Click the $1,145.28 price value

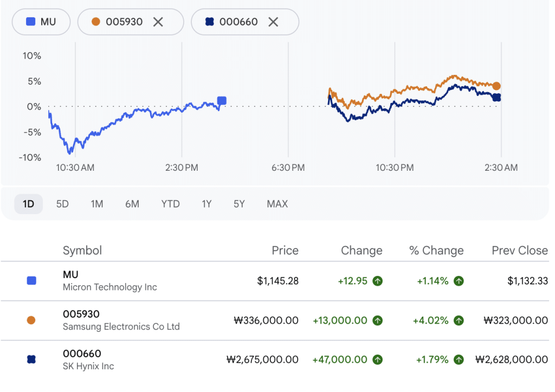pos(278,281)
